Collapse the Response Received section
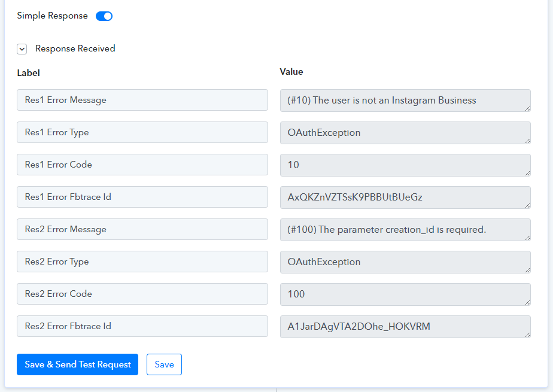 pos(22,49)
